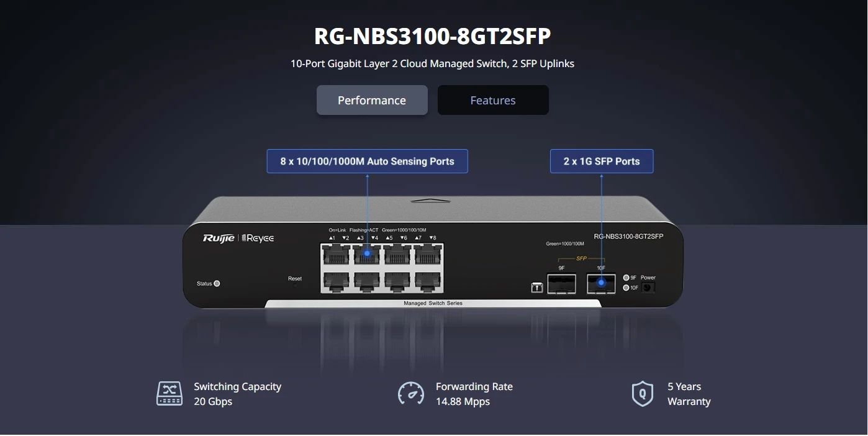Click the RG-NBS3100-8GT2SFP product title
The height and width of the screenshot is (436, 868).
(x=433, y=35)
